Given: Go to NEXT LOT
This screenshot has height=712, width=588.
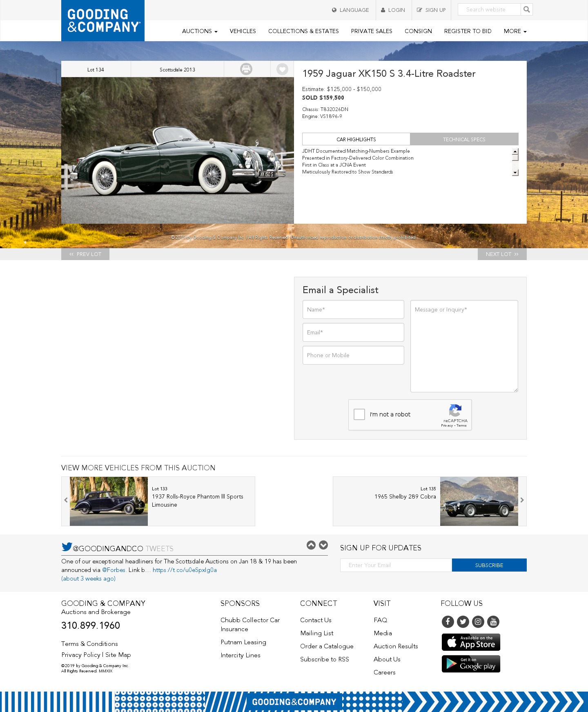Looking at the screenshot, I should (502, 254).
